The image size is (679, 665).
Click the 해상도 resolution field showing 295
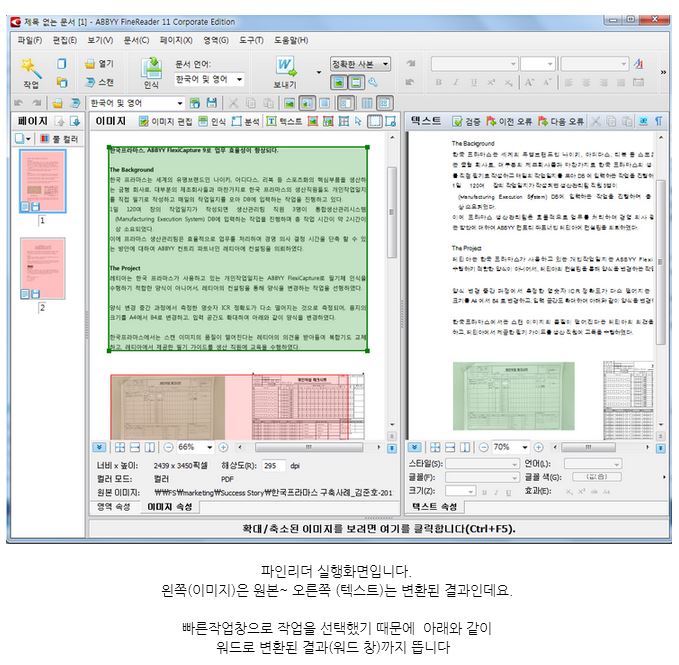click(274, 466)
